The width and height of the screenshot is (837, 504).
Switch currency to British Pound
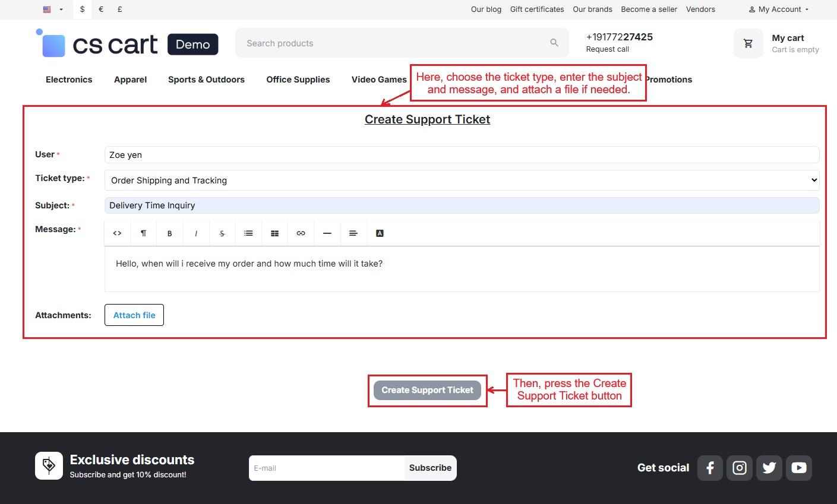coord(120,9)
